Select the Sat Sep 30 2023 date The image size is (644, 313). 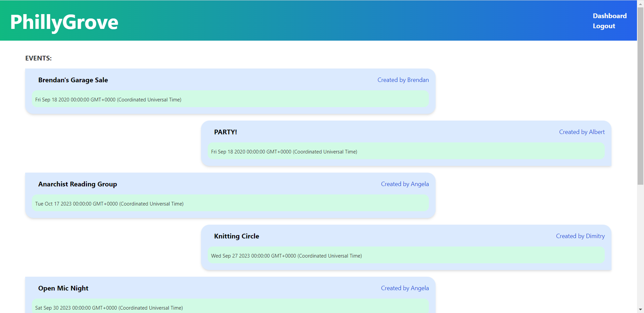tap(109, 308)
